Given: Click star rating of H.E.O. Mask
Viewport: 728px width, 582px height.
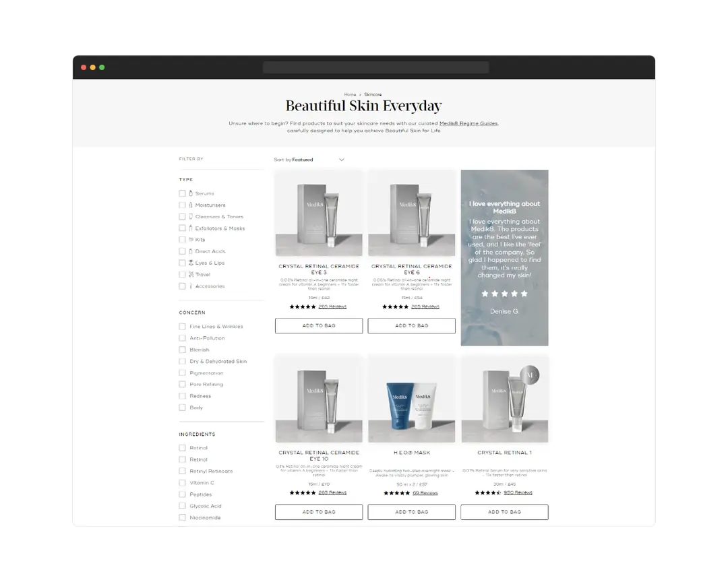Looking at the screenshot, I should [396, 493].
